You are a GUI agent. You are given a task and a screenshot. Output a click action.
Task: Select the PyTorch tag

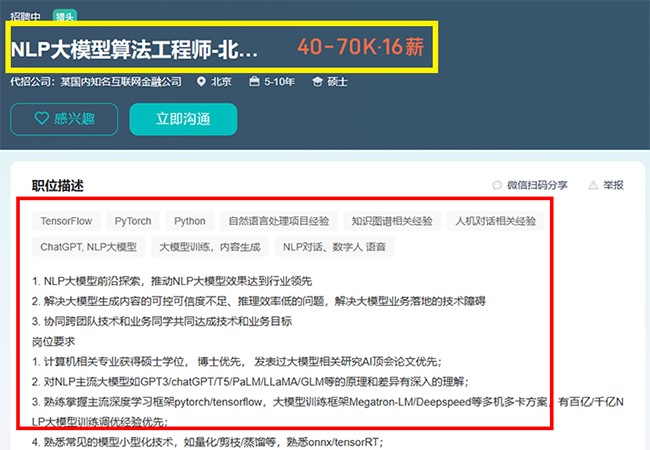[133, 221]
